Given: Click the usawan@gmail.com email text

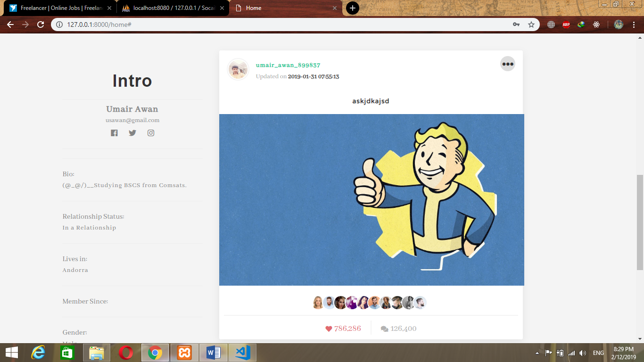Looking at the screenshot, I should click(132, 120).
